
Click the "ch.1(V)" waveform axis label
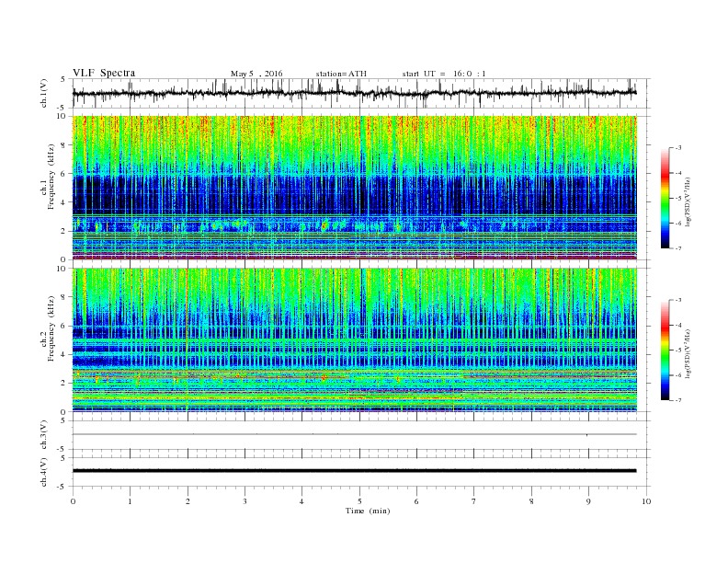[x=44, y=93]
